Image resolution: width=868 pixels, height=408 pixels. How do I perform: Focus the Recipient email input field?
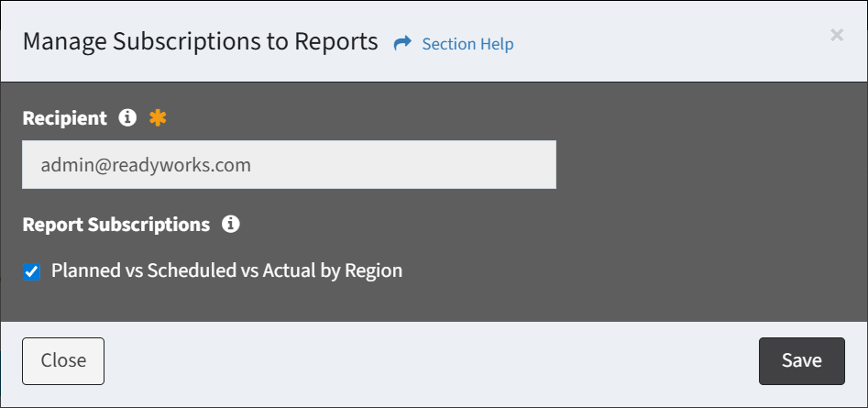[289, 165]
